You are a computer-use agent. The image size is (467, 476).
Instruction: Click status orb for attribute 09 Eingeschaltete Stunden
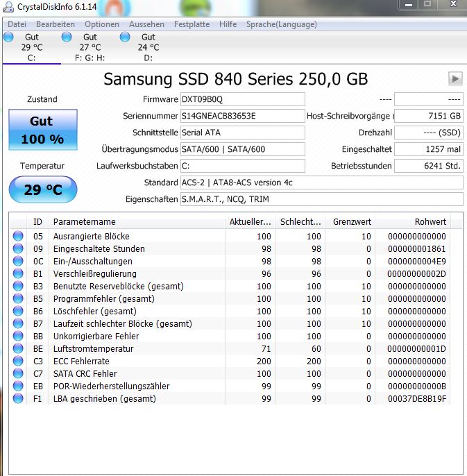coord(18,248)
